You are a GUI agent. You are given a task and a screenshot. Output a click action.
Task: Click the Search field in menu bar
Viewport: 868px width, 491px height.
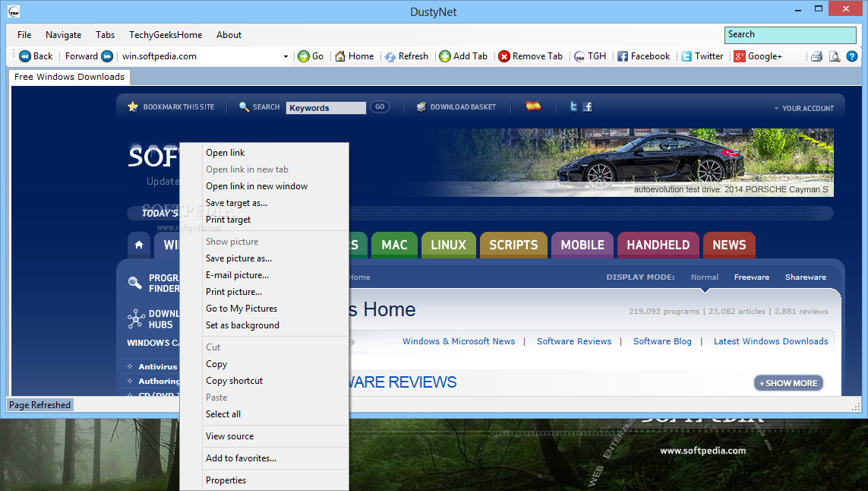coord(790,35)
